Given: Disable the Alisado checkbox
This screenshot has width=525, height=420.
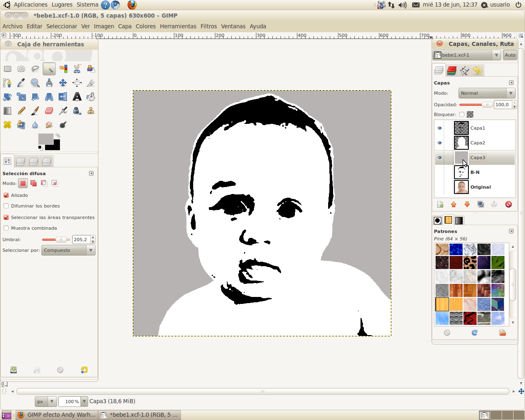Looking at the screenshot, I should click(x=6, y=195).
